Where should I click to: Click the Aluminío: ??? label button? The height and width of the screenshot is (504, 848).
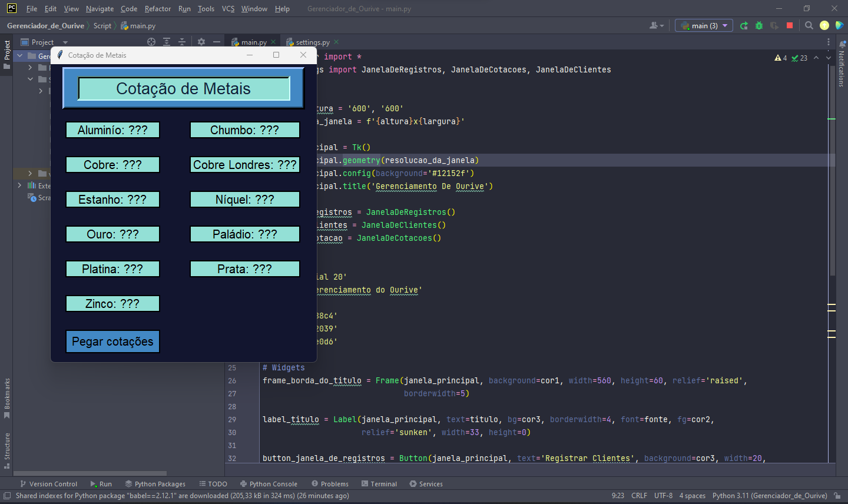(112, 130)
